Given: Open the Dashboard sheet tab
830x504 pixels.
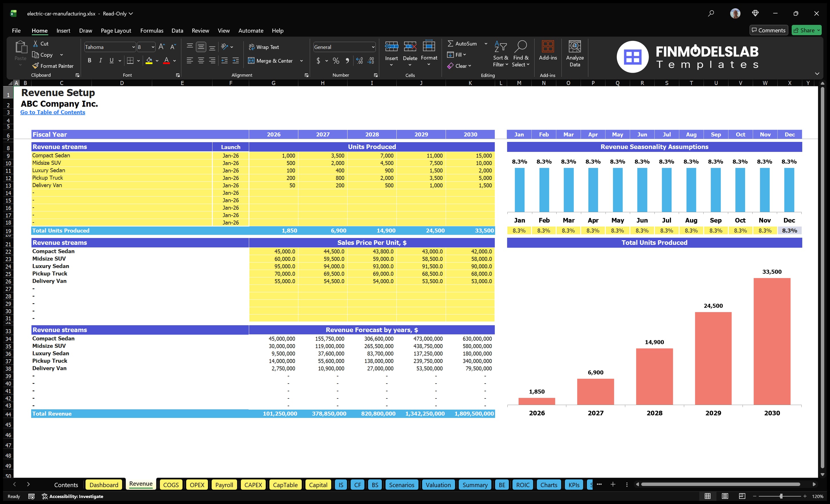Looking at the screenshot, I should (x=104, y=485).
